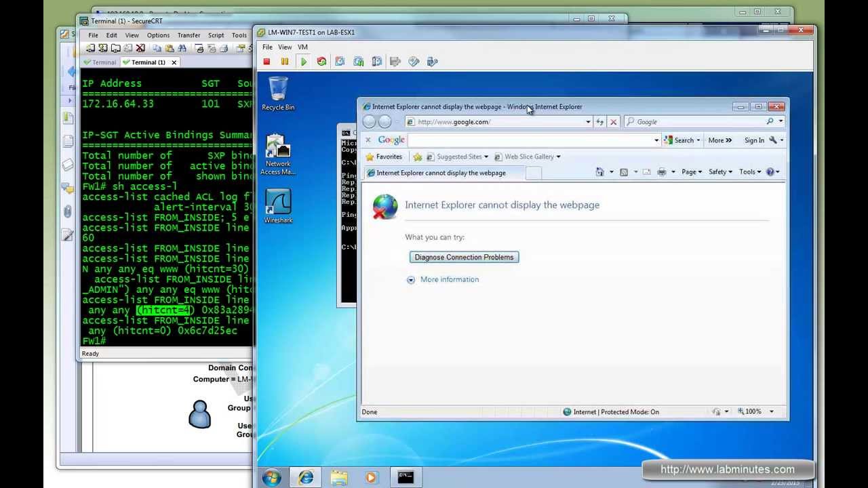
Task: Click the VM reset icon in vSphere toolbar
Action: [321, 62]
